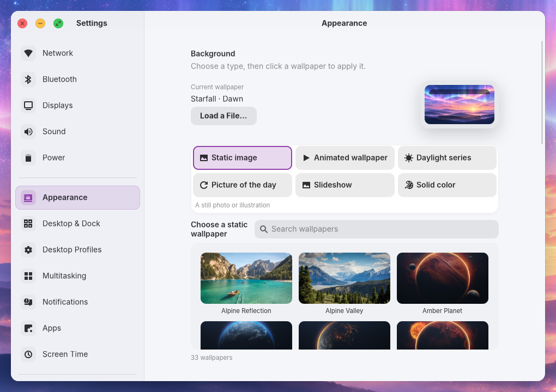The image size is (556, 392).
Task: Click the '33 wallpapers' count text
Action: click(x=211, y=358)
